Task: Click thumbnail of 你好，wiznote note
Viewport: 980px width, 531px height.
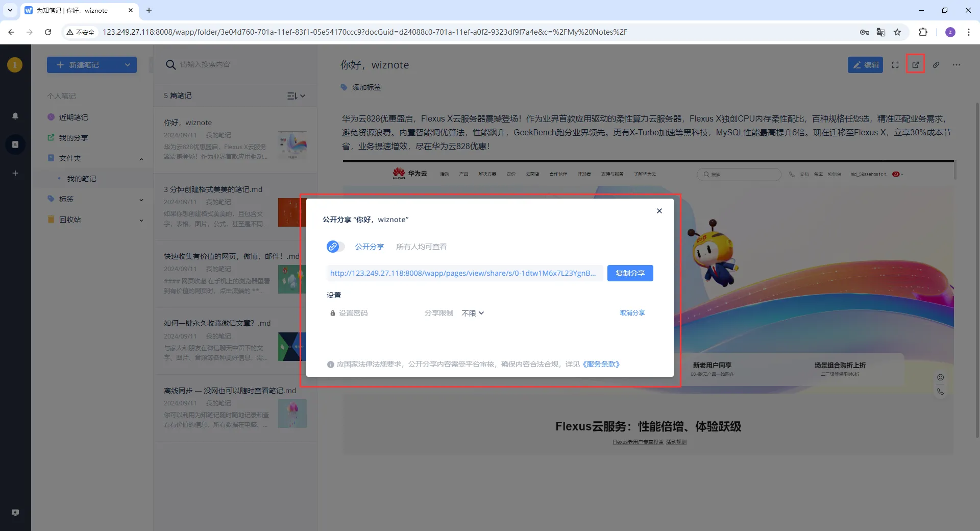Action: tap(292, 146)
